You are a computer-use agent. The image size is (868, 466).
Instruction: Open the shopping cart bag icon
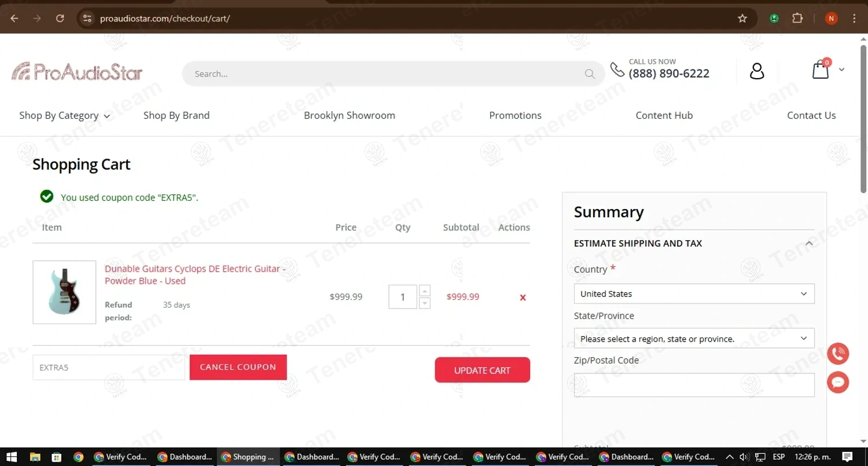(x=821, y=70)
